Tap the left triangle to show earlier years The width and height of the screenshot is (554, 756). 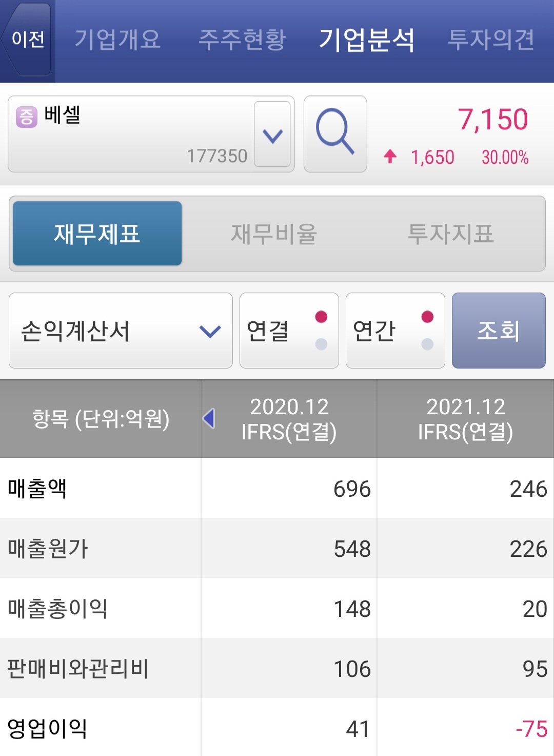209,418
